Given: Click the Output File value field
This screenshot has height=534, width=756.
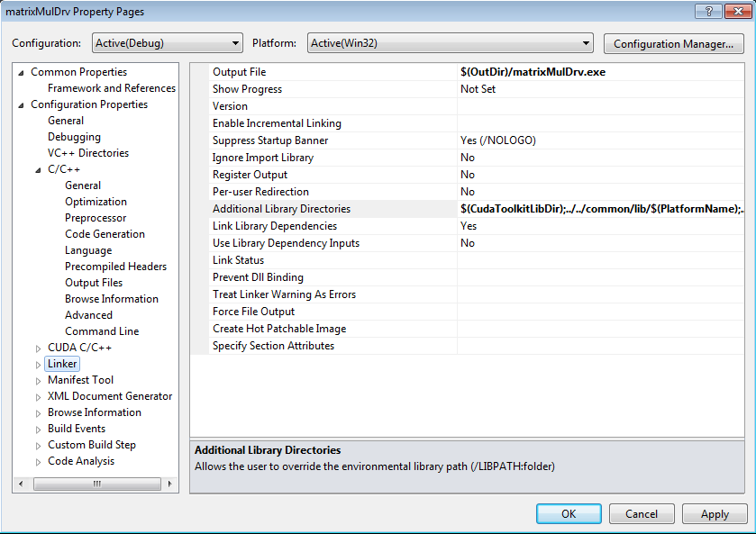Looking at the screenshot, I should point(601,72).
